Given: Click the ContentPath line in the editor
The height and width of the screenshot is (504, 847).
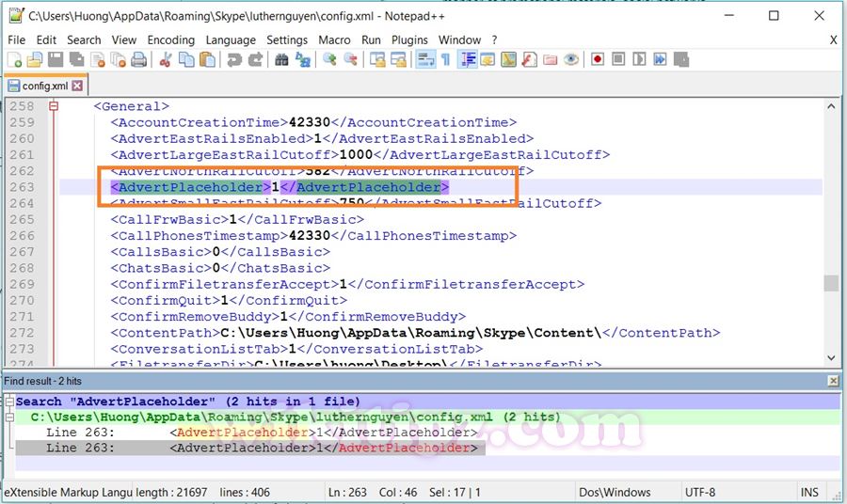Looking at the screenshot, I should click(x=415, y=333).
